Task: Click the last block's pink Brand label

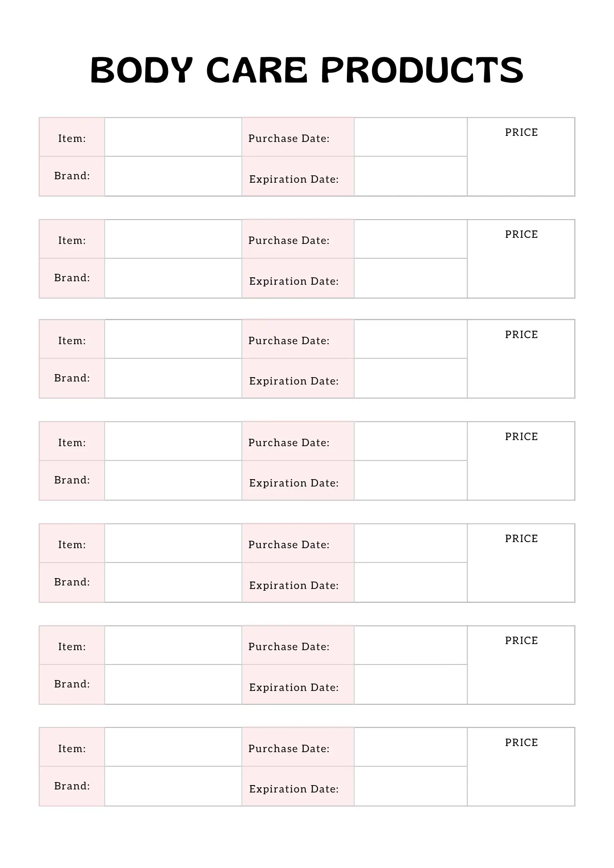Action: coord(72,786)
